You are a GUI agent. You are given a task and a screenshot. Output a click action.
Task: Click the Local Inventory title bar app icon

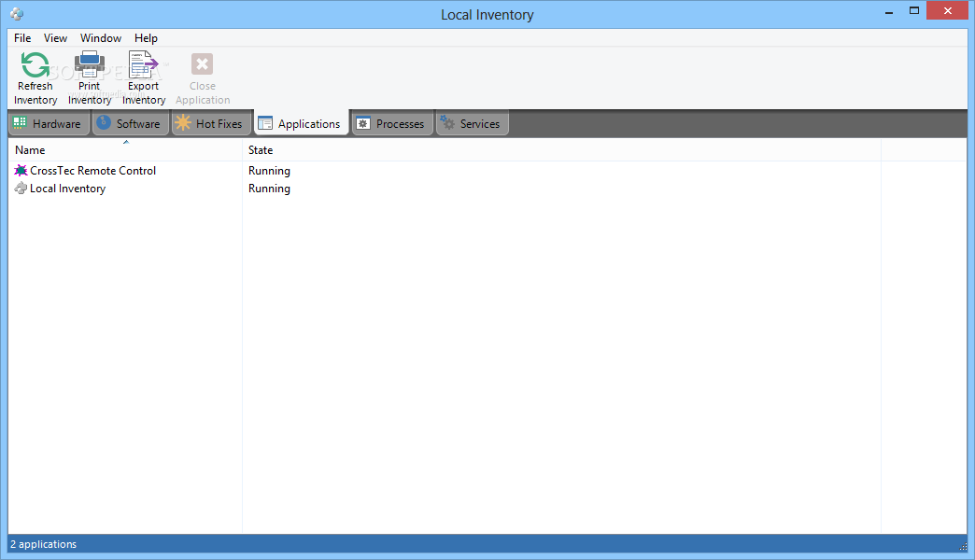[x=17, y=14]
